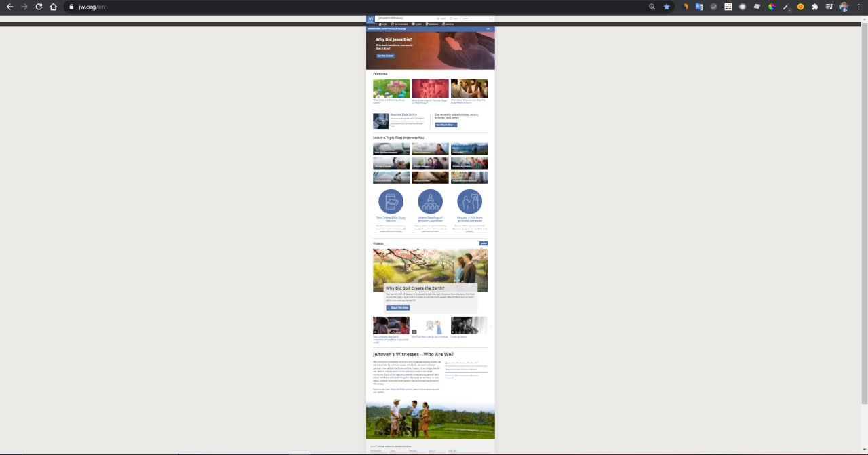Open the Chrome profile avatar
Viewport: 868px width, 455px height.
[x=844, y=7]
